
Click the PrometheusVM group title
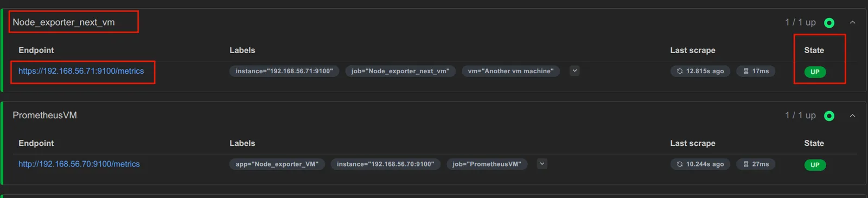(x=45, y=115)
